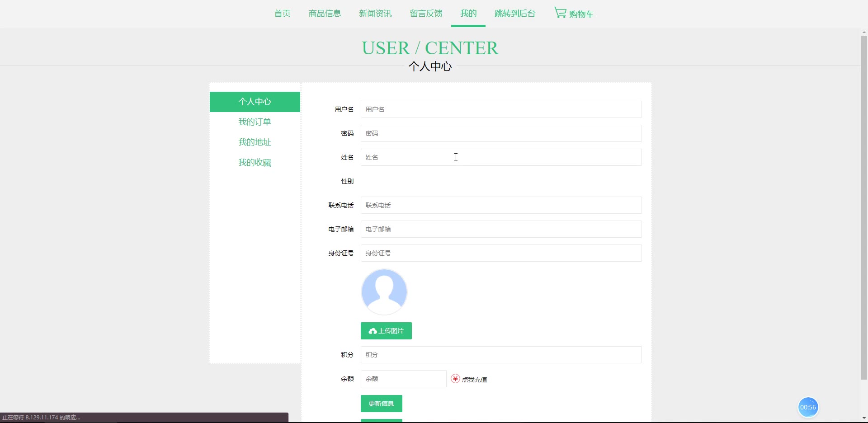Focus the 用户名 input field
Screen dimensions: 868x423
[501, 109]
